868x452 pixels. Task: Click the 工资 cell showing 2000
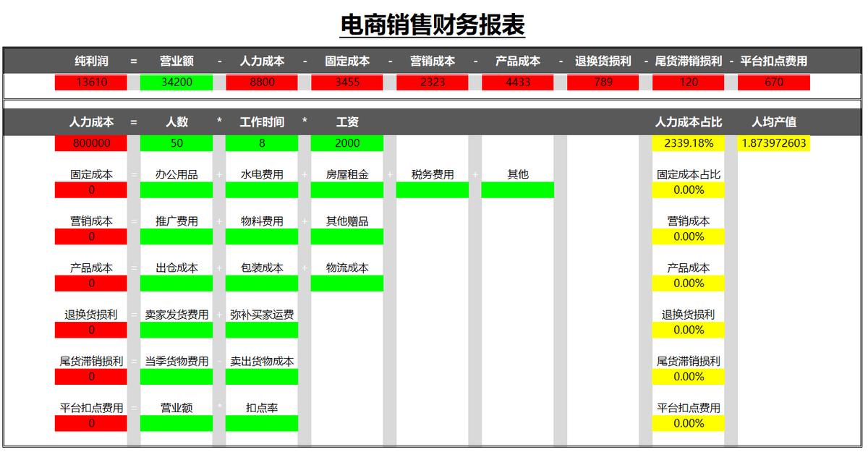pyautogui.click(x=348, y=143)
